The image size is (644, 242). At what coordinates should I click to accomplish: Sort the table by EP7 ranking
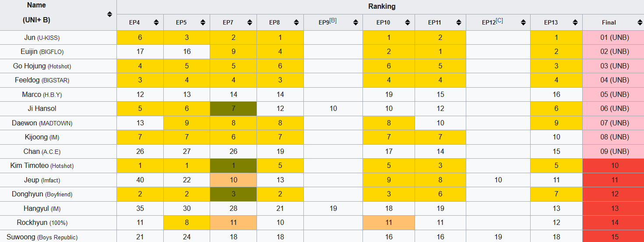(x=250, y=22)
